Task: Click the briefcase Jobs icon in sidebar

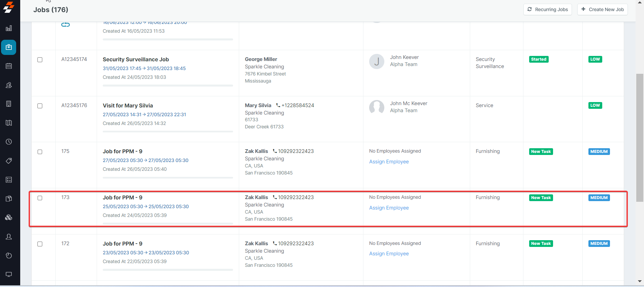Action: (9, 47)
